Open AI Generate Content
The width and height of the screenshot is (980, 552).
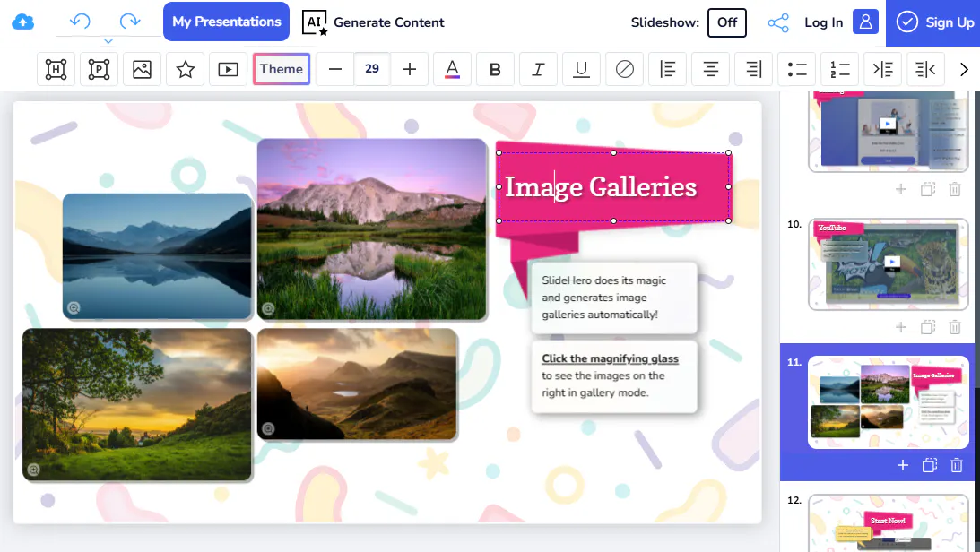click(x=373, y=22)
